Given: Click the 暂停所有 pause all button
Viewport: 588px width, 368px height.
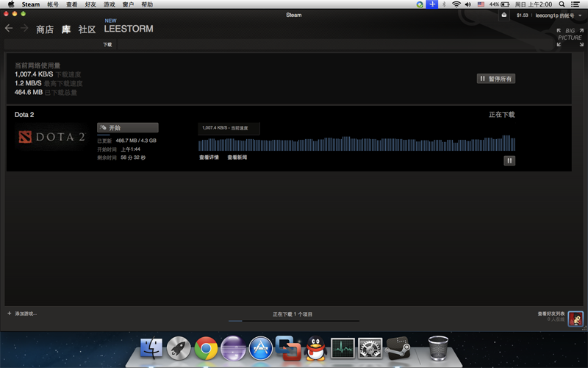Looking at the screenshot, I should pyautogui.click(x=495, y=79).
